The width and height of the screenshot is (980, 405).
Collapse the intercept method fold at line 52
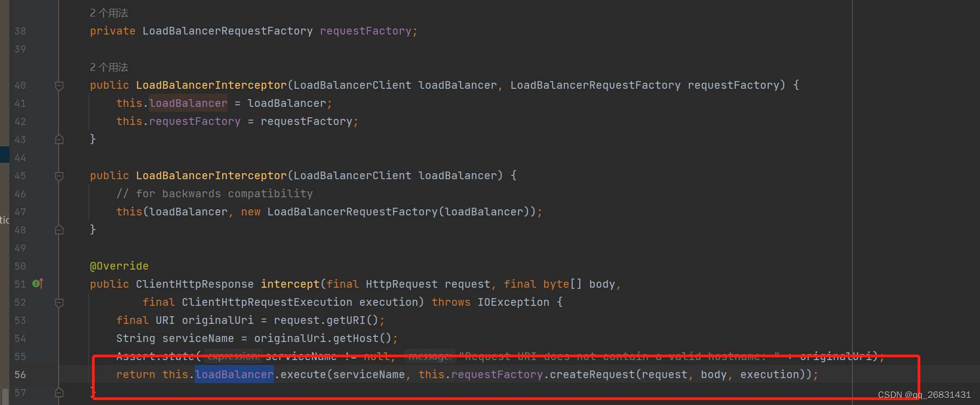[x=59, y=303]
